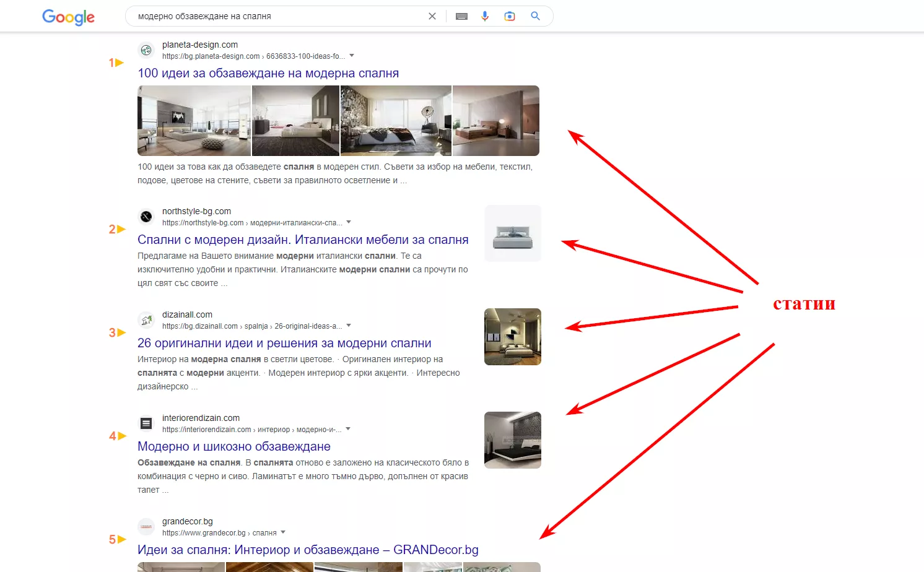Click the northstyle-bg.com favicon
The image size is (924, 572).
tap(146, 217)
